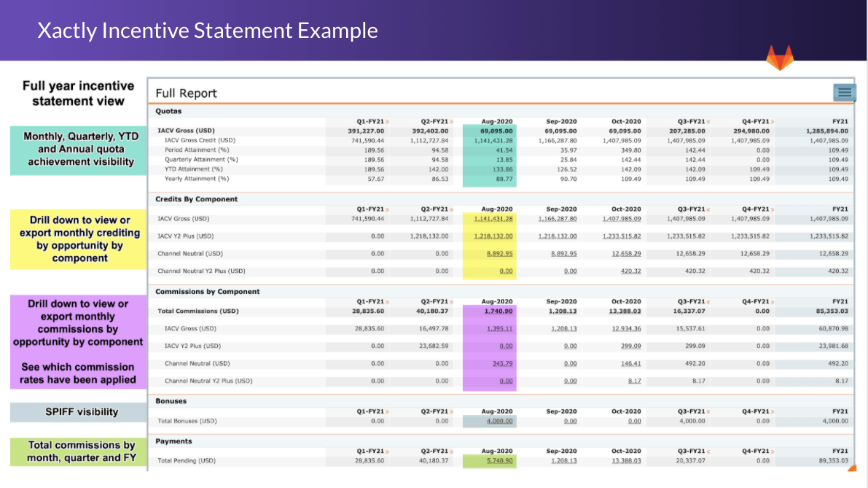
Task: Open the Full Report hamburger menu
Action: (x=845, y=92)
